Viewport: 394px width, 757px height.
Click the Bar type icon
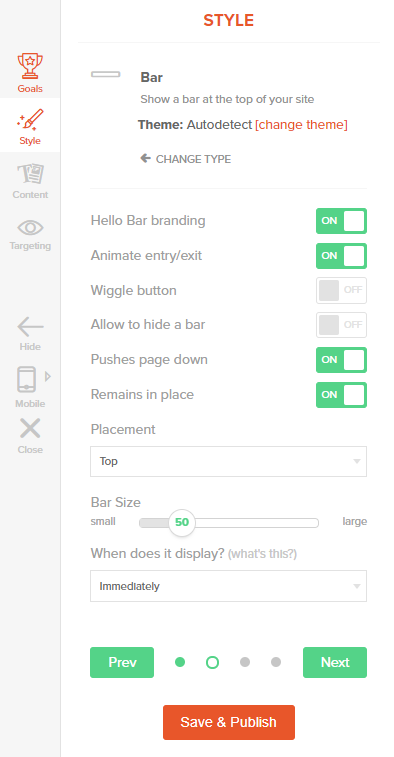click(x=105, y=74)
